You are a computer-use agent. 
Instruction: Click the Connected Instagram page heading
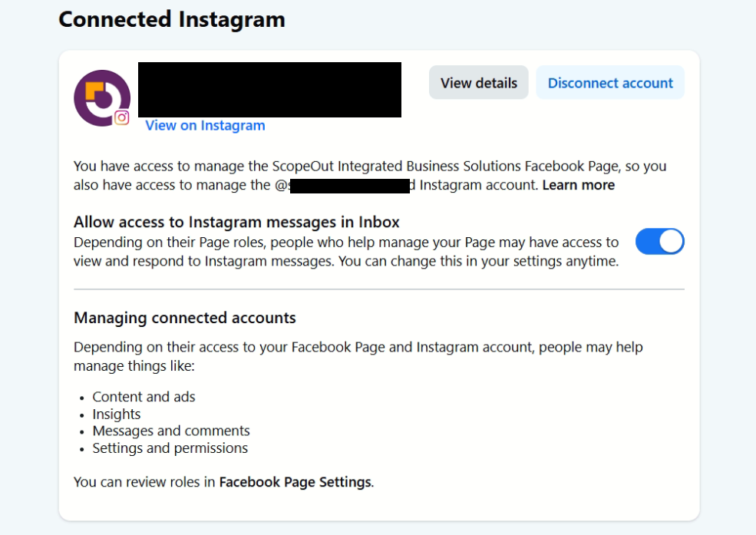(172, 19)
